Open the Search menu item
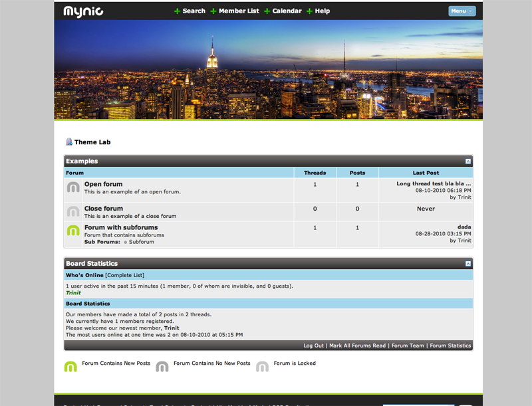 click(194, 11)
